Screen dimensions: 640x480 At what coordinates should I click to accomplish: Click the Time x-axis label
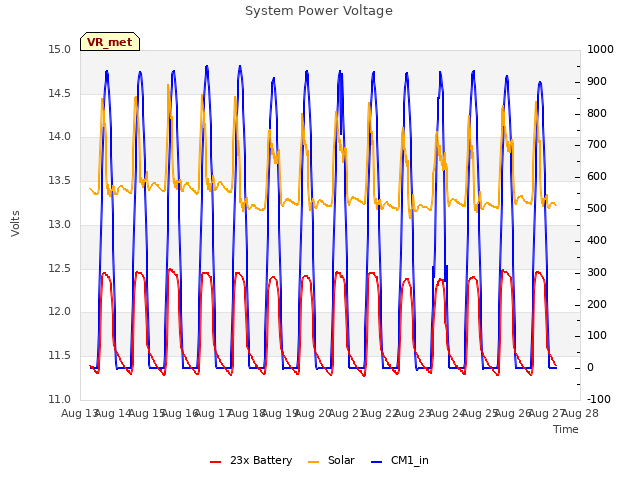[566, 429]
